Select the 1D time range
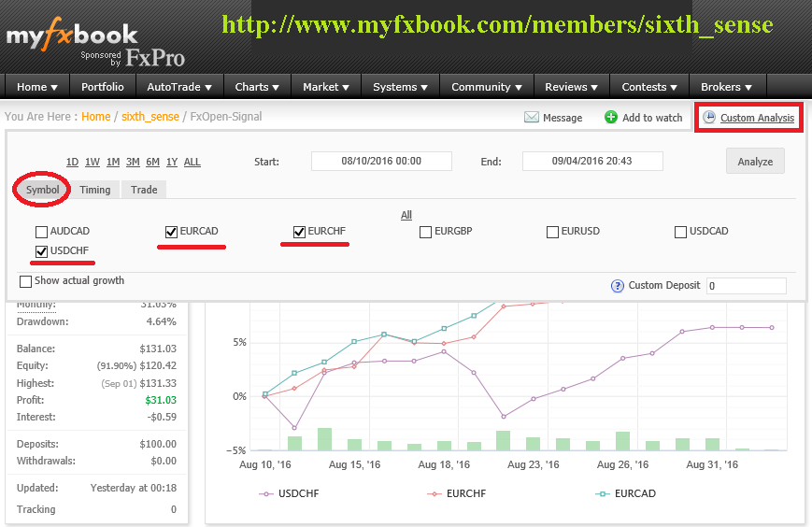 point(73,162)
